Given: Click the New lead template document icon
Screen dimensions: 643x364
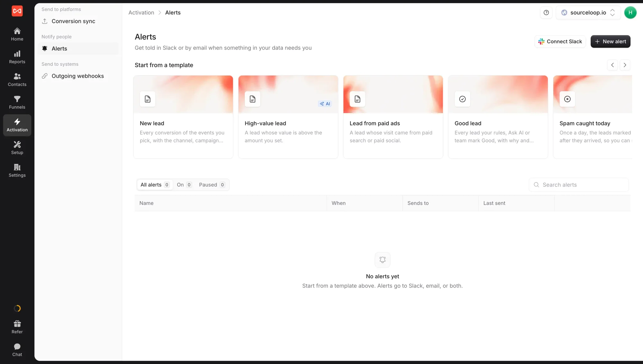Looking at the screenshot, I should click(x=148, y=99).
